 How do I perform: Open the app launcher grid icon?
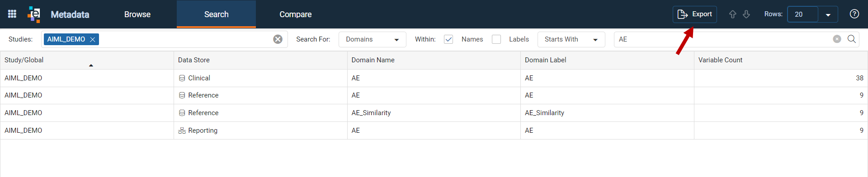(12, 14)
